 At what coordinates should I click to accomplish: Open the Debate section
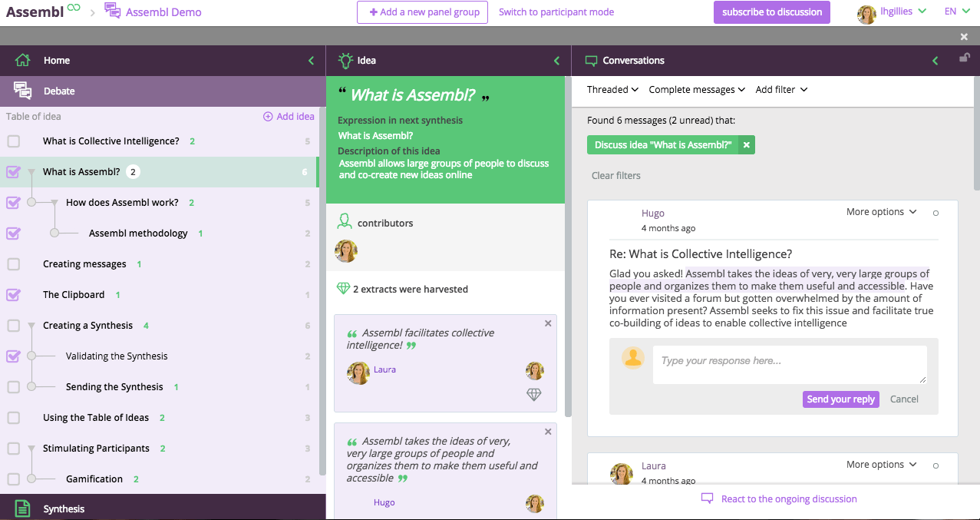163,91
